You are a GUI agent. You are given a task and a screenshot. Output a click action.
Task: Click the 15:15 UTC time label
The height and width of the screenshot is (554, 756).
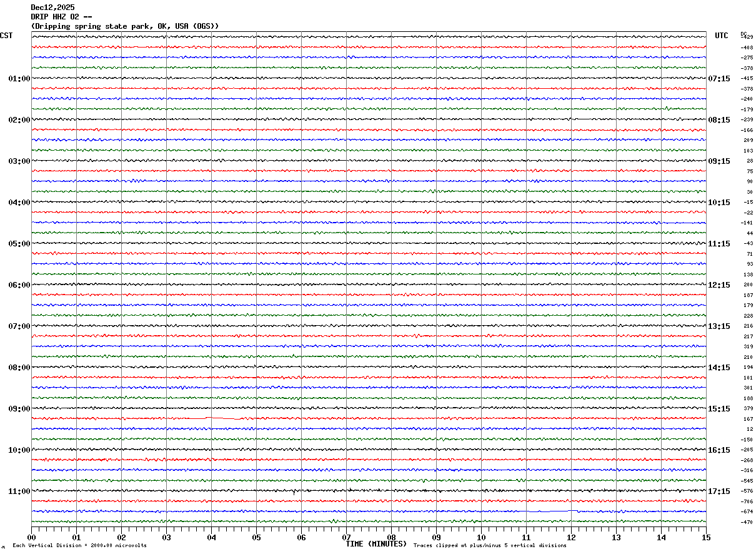pyautogui.click(x=719, y=409)
